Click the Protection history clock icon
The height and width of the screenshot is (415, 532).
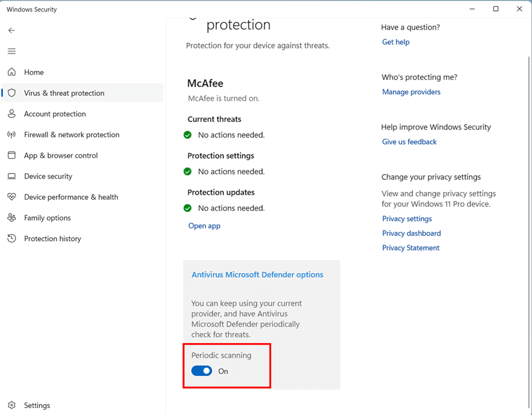coord(12,239)
